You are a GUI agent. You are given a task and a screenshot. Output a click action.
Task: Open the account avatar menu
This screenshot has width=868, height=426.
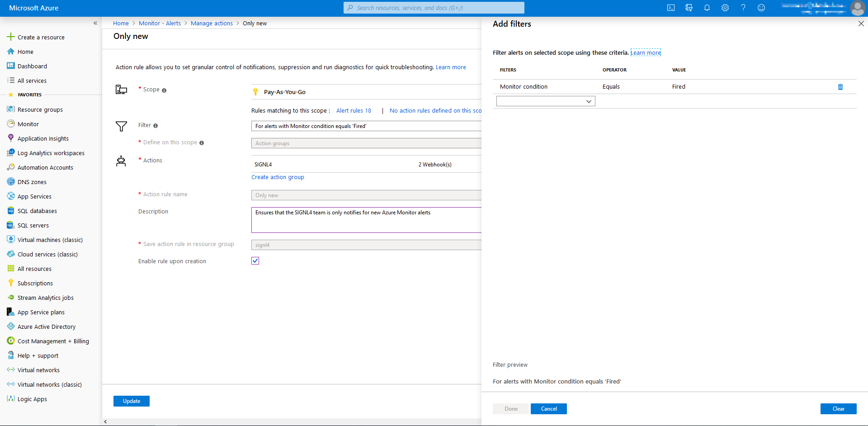tap(858, 8)
